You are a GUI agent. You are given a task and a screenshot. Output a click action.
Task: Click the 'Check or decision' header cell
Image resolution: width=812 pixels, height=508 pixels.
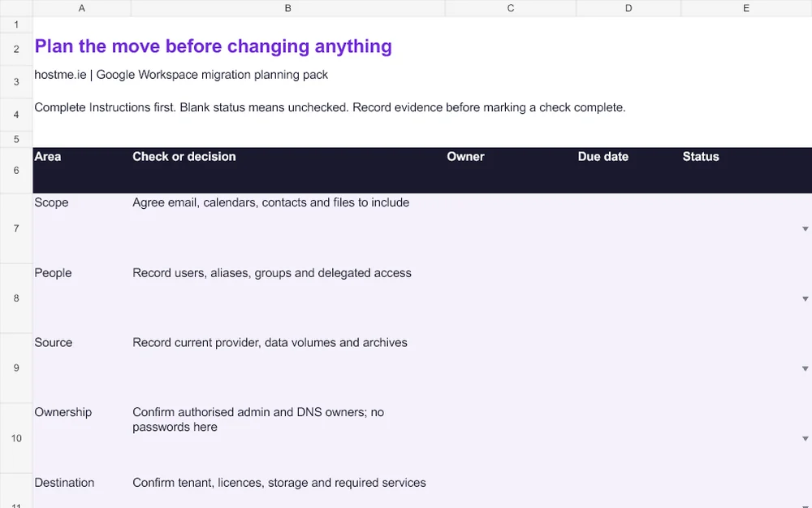[x=288, y=170]
